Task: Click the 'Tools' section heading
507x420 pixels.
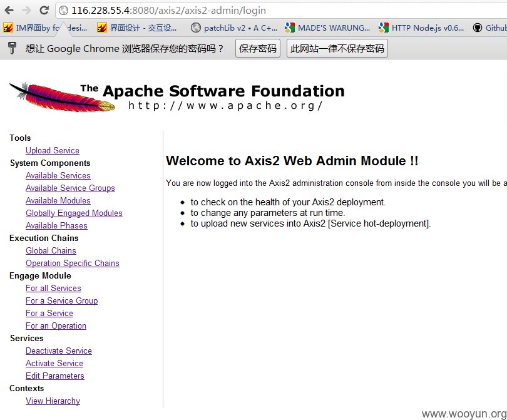Action: click(20, 138)
